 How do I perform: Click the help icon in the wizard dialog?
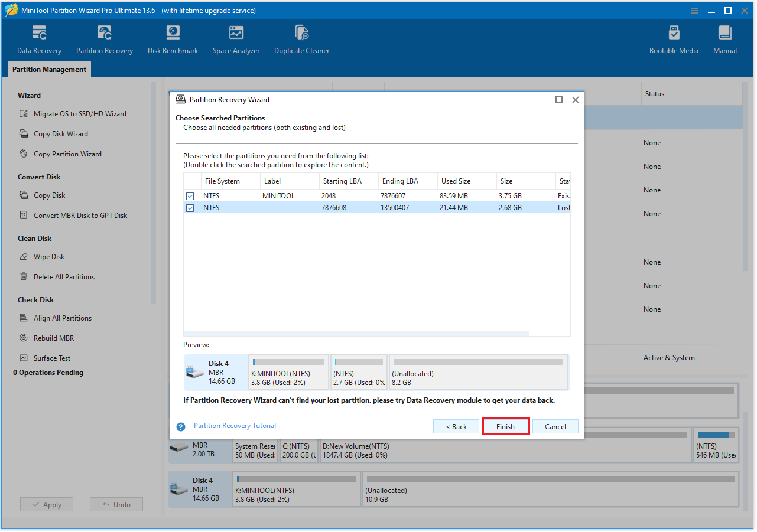pyautogui.click(x=180, y=426)
